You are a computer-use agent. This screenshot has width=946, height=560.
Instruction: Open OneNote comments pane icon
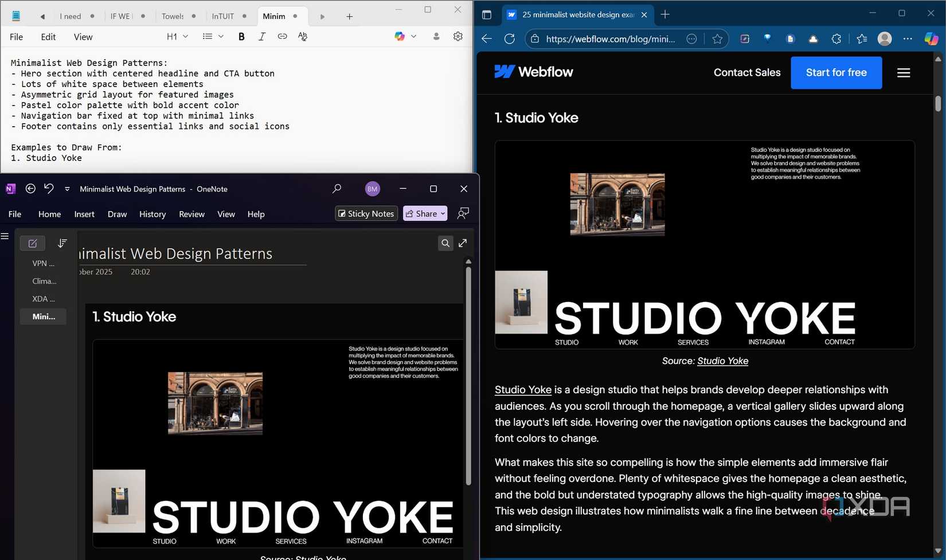point(463,214)
